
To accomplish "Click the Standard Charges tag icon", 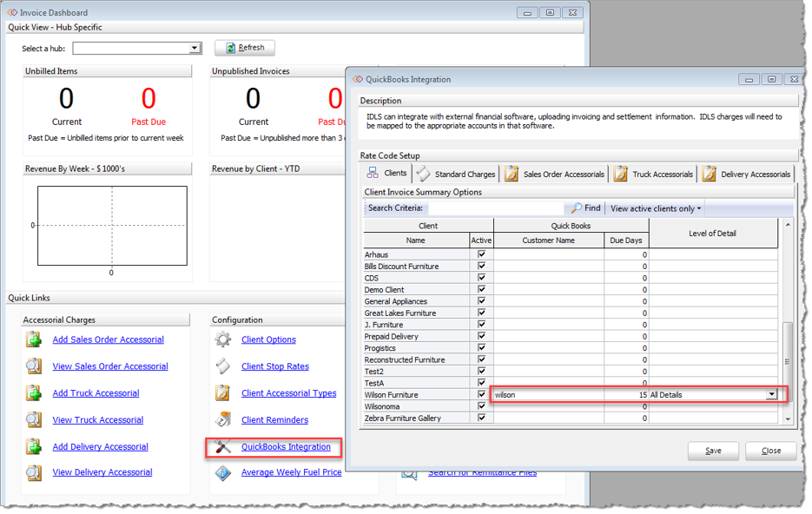I will pos(423,174).
